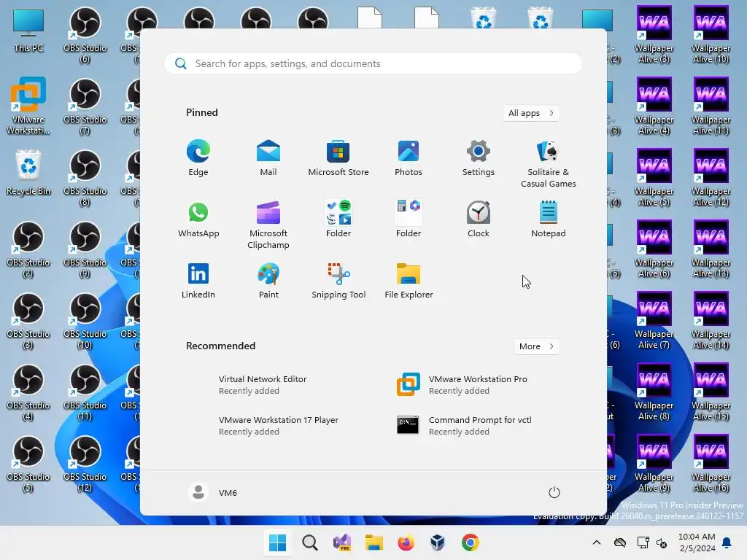The height and width of the screenshot is (560, 747).
Task: Open More recommended items
Action: click(x=536, y=346)
